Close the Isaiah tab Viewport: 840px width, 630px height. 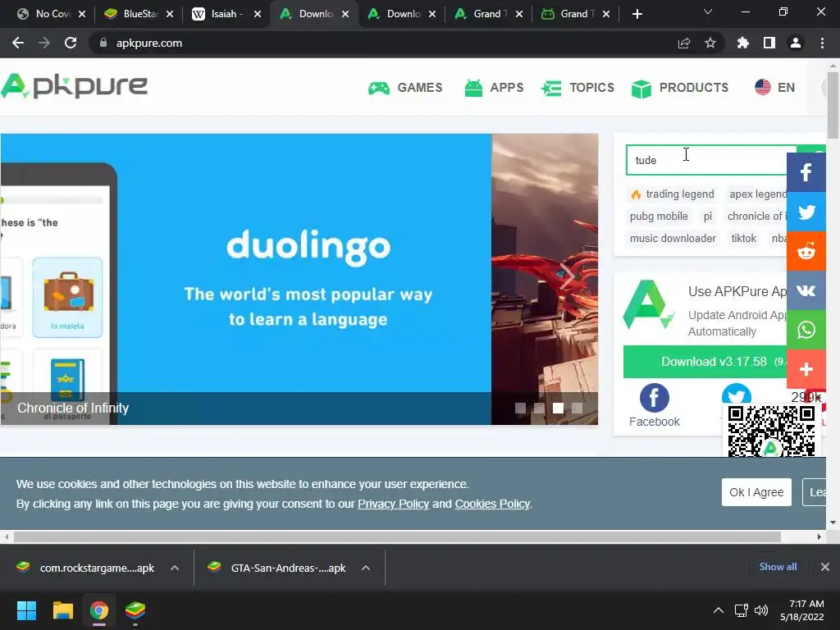pos(257,14)
